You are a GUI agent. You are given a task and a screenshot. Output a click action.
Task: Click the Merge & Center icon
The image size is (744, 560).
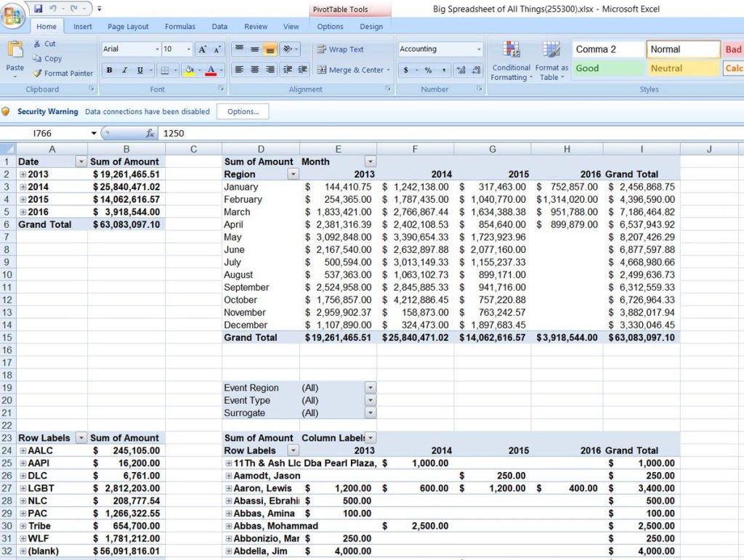click(322, 70)
